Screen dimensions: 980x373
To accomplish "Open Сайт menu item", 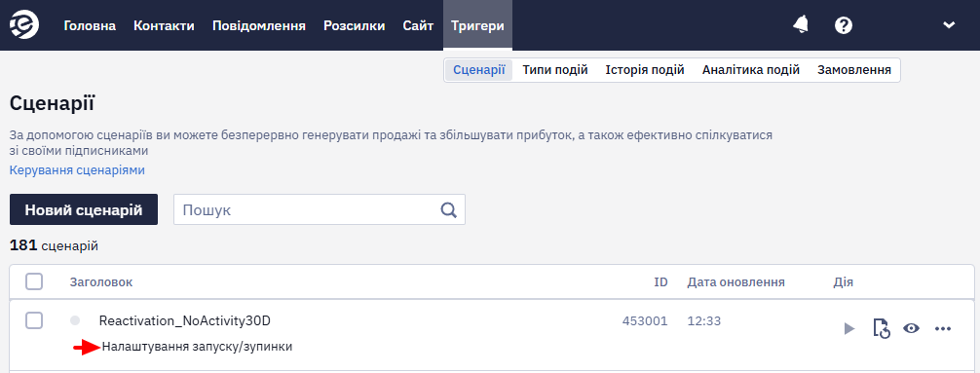I will [x=418, y=25].
